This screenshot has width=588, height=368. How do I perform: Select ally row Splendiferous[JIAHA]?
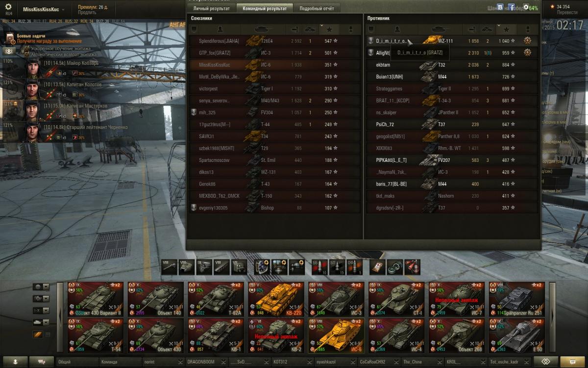(275, 41)
